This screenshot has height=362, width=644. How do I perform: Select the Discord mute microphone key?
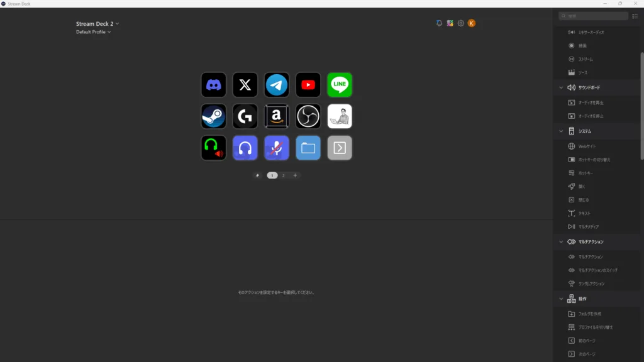click(x=277, y=148)
